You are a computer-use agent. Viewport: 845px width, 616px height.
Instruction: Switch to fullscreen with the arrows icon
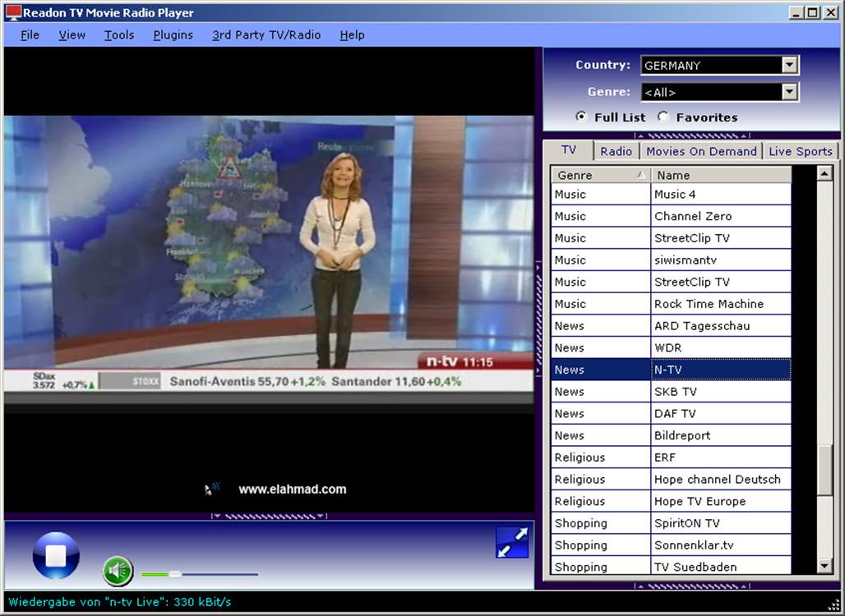pyautogui.click(x=512, y=542)
